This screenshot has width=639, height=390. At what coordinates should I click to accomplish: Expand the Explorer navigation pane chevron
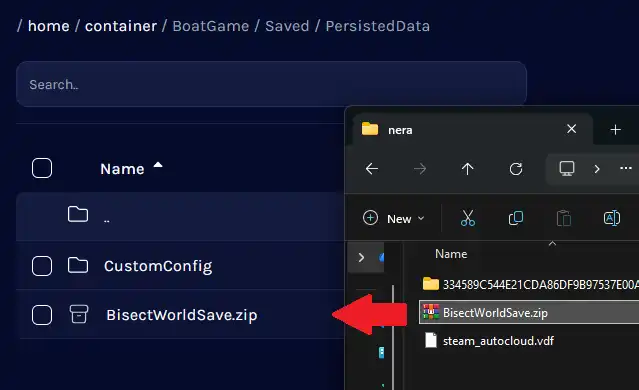(361, 258)
